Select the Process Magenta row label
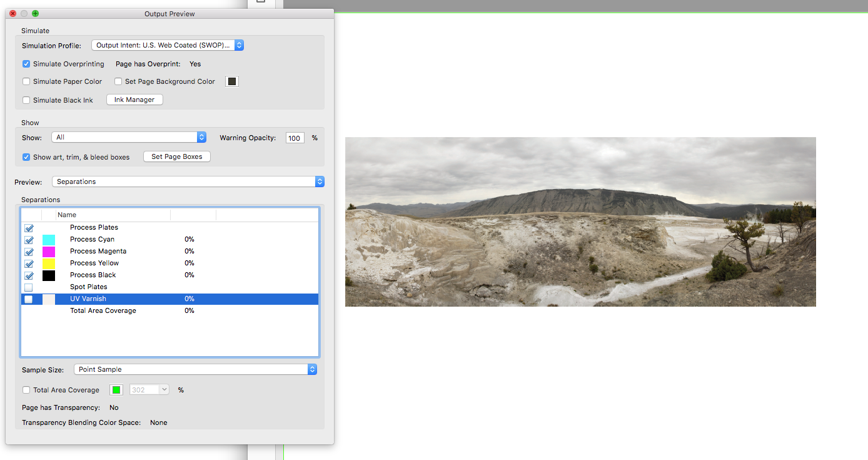The image size is (868, 460). pyautogui.click(x=98, y=252)
